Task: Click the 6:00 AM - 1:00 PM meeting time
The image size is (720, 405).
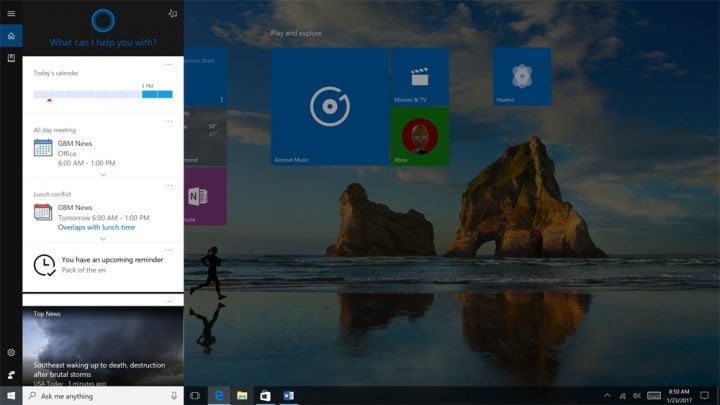Action: (x=87, y=163)
